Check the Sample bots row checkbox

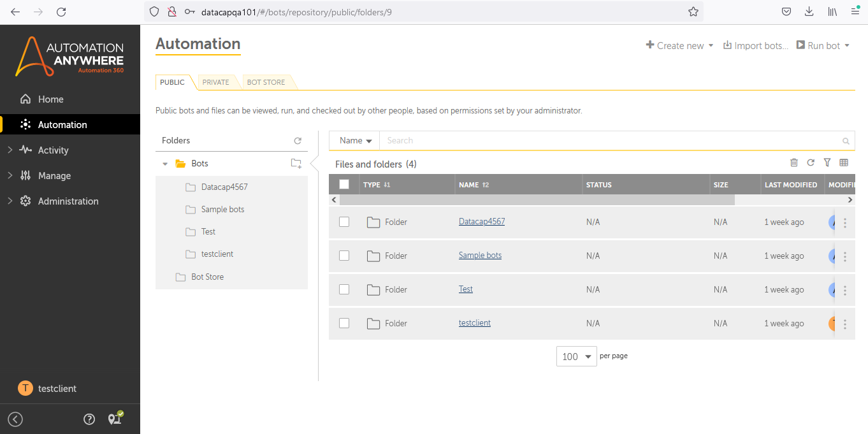click(x=344, y=256)
